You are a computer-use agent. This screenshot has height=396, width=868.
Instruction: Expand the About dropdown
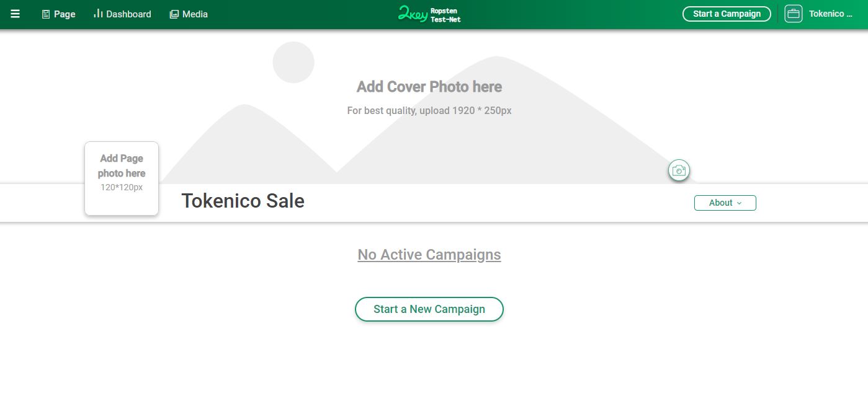(x=725, y=203)
